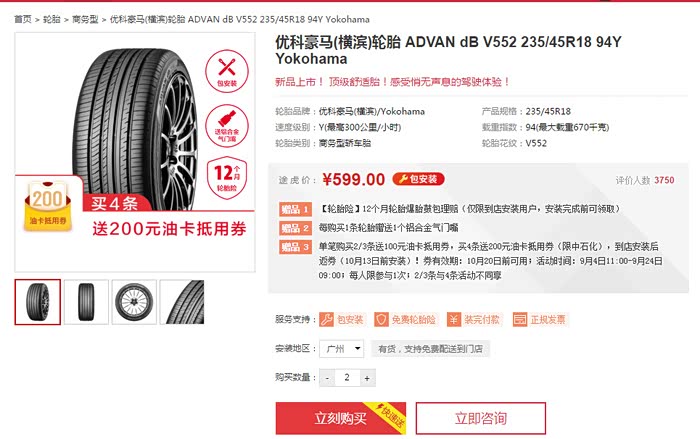Screen dimensions: 700x439
Task: Click the red 包安装 tag beside price
Action: 418,179
